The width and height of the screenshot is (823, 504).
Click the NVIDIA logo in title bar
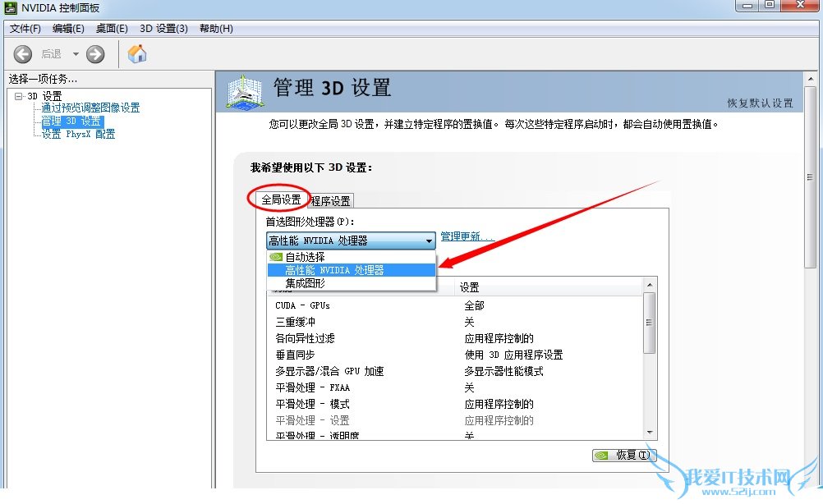click(10, 7)
